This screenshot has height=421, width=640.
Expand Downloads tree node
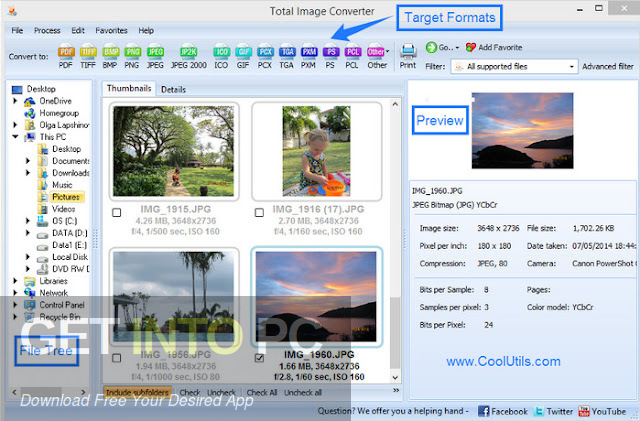pos(28,173)
